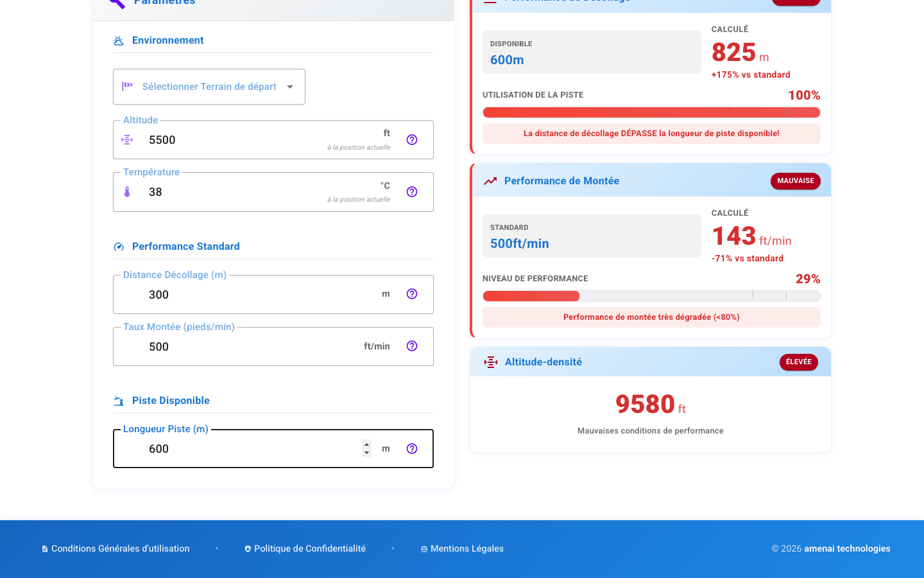The width and height of the screenshot is (924, 578).
Task: Open help for Distance Décollage field
Action: 412,294
